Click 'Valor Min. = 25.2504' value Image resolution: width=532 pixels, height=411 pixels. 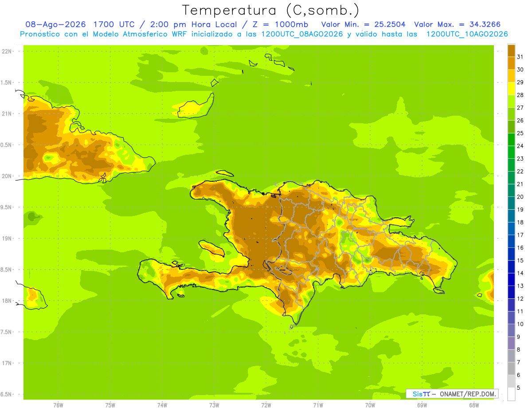click(x=363, y=24)
